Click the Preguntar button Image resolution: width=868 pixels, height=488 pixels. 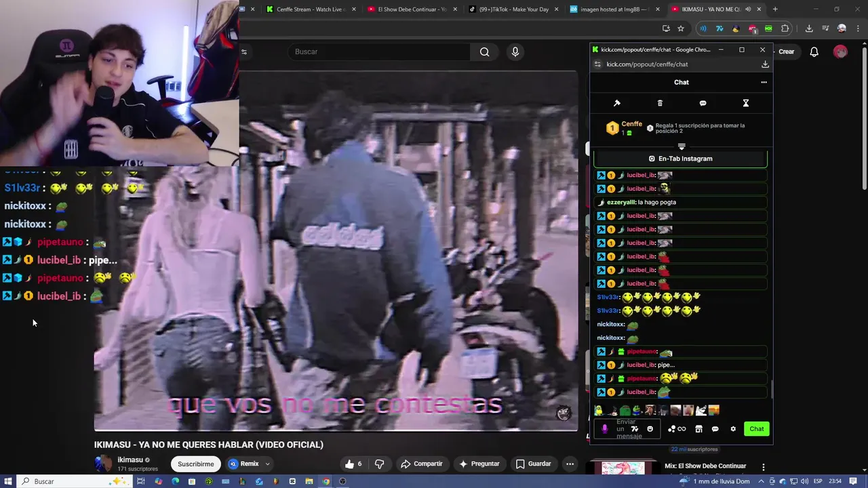[479, 464]
